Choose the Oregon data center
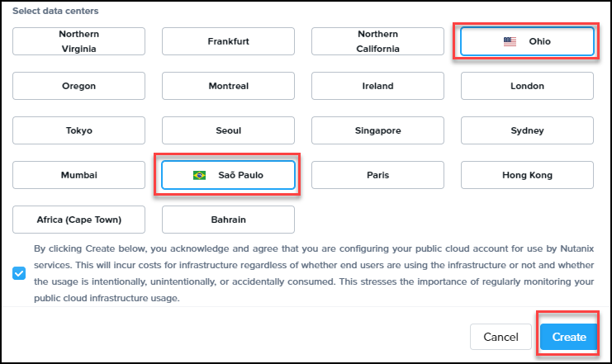Image resolution: width=612 pixels, height=364 pixels. click(79, 86)
